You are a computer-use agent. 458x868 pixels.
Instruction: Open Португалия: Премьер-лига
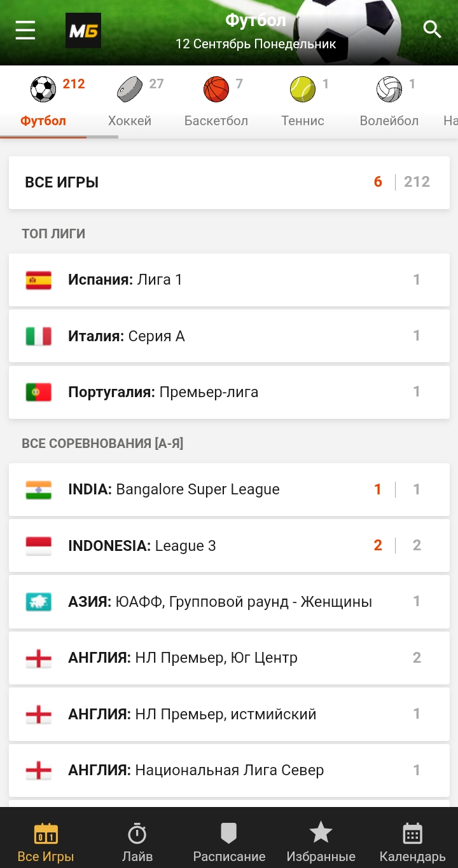point(229,392)
